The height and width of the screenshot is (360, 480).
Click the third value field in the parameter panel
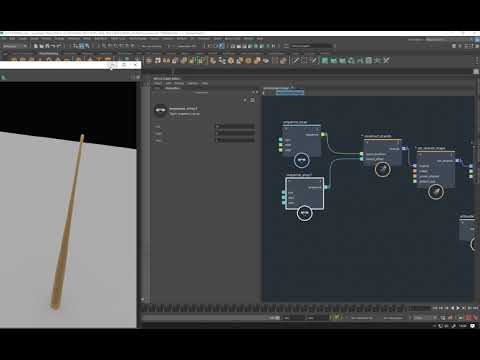point(235,140)
